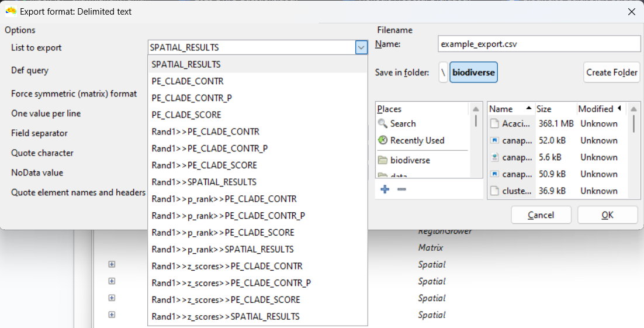This screenshot has height=328, width=644.
Task: Select Rand1>>p_rank>>SPATIAL_RESULTS option
Action: click(222, 249)
